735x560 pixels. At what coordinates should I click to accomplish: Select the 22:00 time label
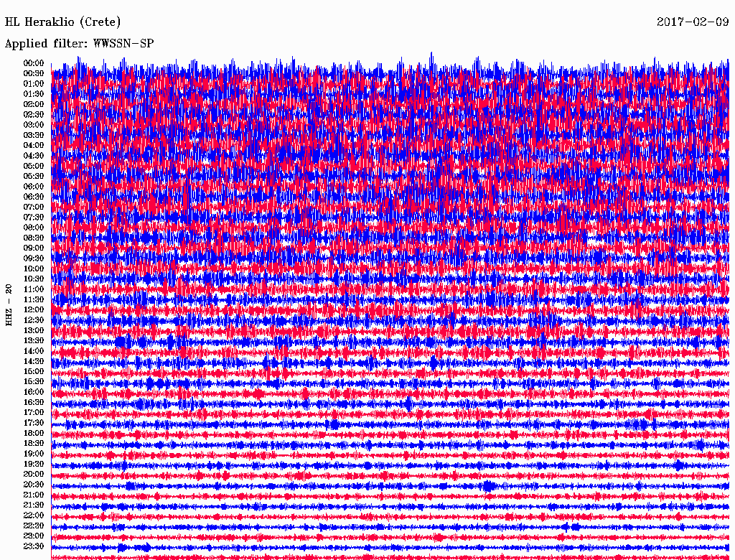(34, 515)
